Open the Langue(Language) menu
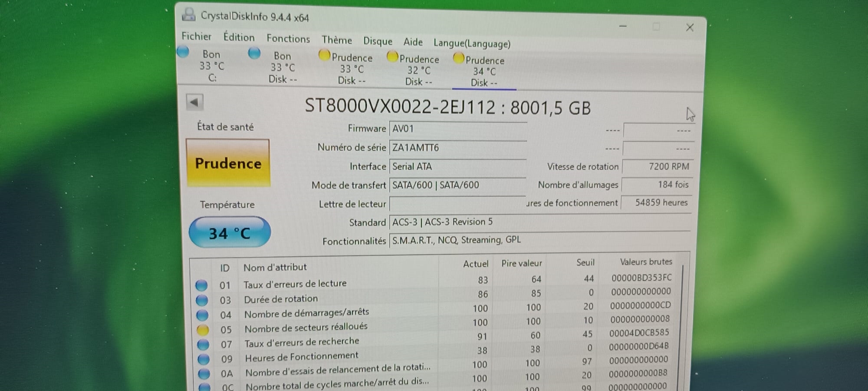The width and height of the screenshot is (868, 391). (472, 43)
